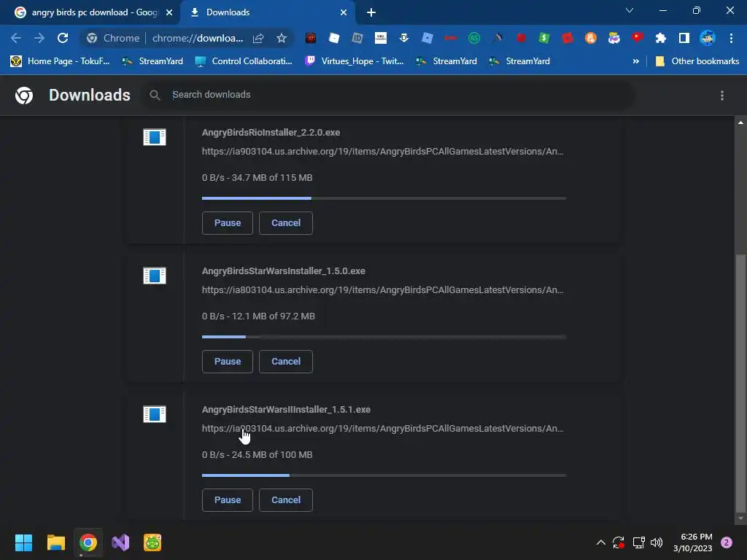The width and height of the screenshot is (747, 560).
Task: Toggle the browser side panel icon
Action: tap(684, 38)
